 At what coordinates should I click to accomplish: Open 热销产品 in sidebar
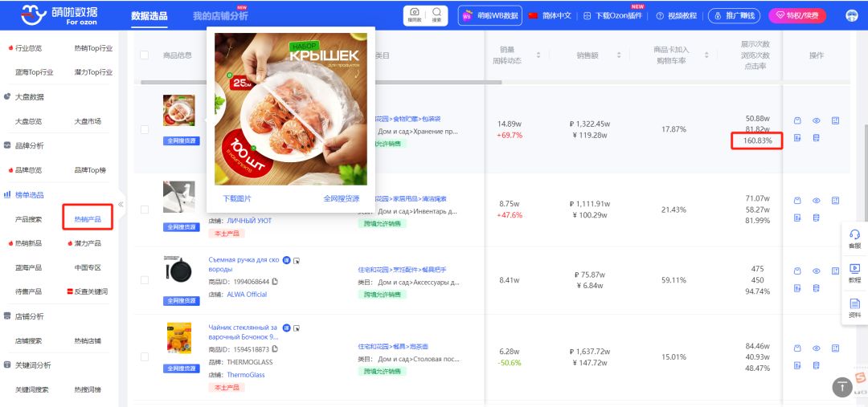(x=88, y=219)
